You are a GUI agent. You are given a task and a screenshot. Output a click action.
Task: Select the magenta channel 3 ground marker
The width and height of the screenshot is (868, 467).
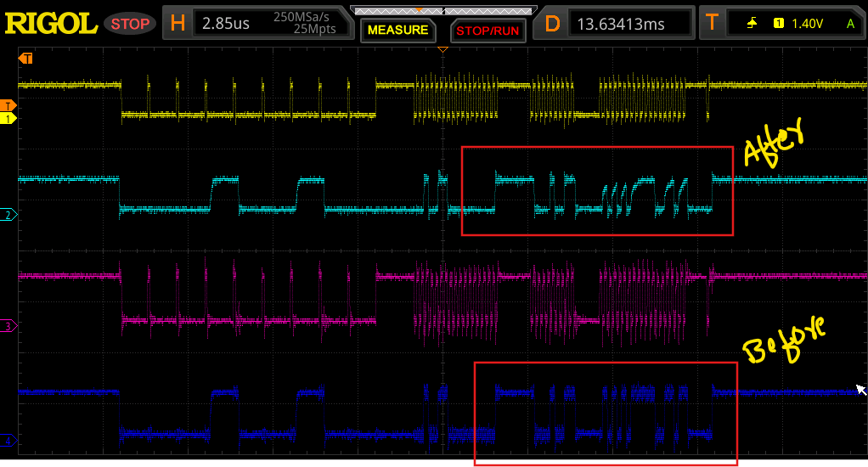[8, 326]
